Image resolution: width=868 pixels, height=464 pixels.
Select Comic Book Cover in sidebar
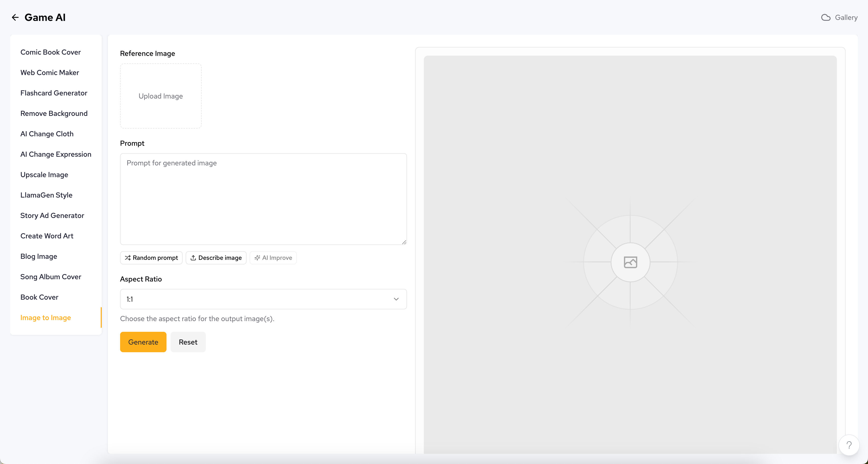[50, 52]
